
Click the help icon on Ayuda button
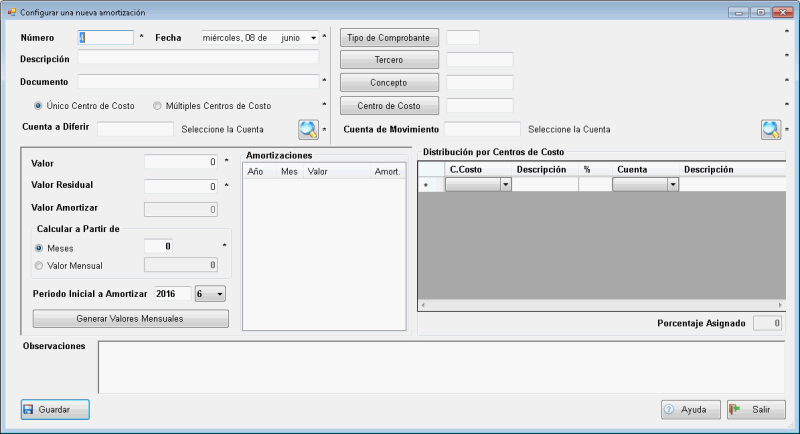669,410
